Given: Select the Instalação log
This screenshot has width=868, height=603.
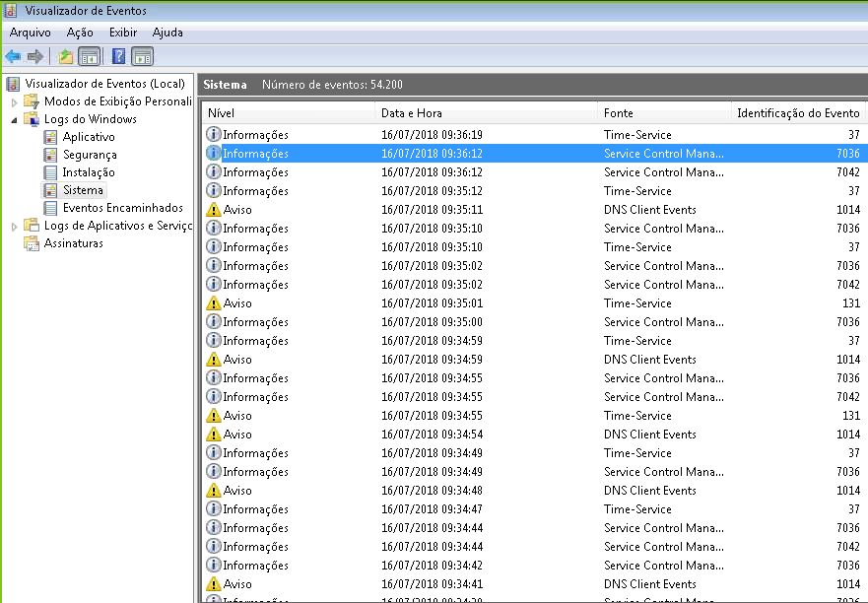Looking at the screenshot, I should tap(89, 172).
